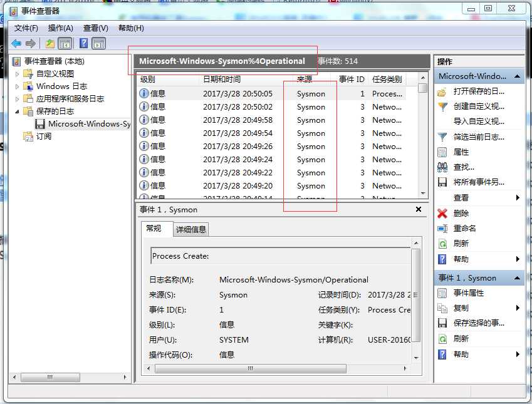Viewport: 532px width, 404px height.
Task: Click the Forward arrow toolbar icon
Action: [31, 43]
